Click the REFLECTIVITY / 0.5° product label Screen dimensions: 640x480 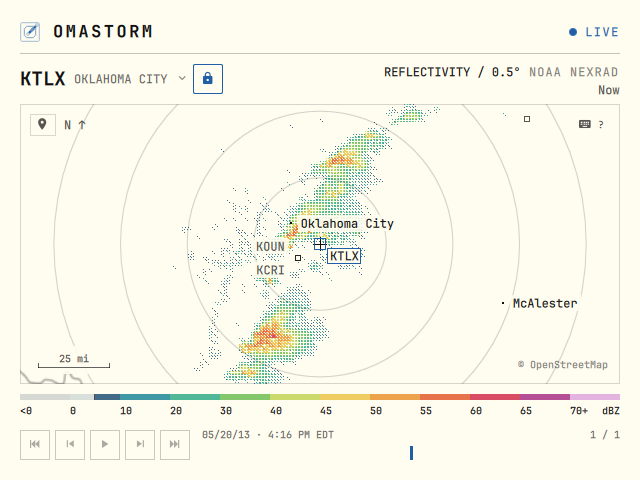452,72
